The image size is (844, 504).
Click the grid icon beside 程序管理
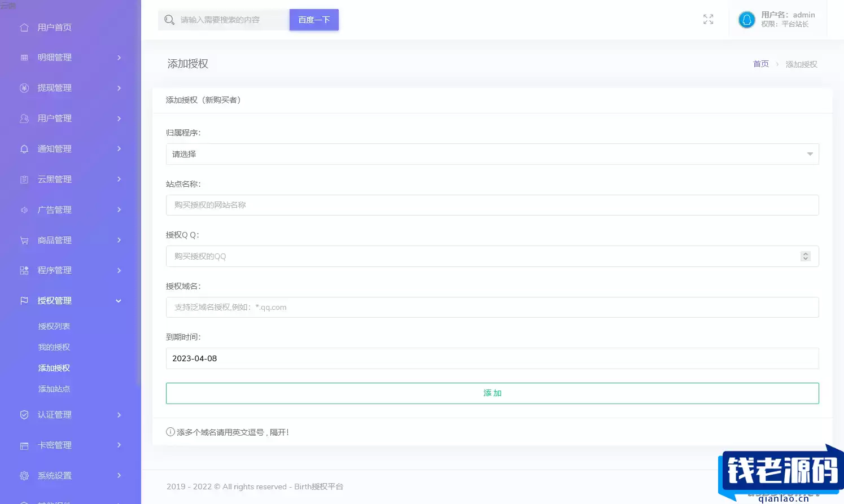pyautogui.click(x=24, y=270)
